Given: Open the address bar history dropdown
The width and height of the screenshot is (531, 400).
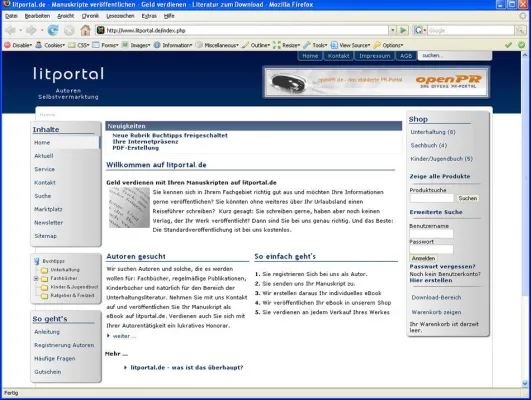Looking at the screenshot, I should click(392, 30).
